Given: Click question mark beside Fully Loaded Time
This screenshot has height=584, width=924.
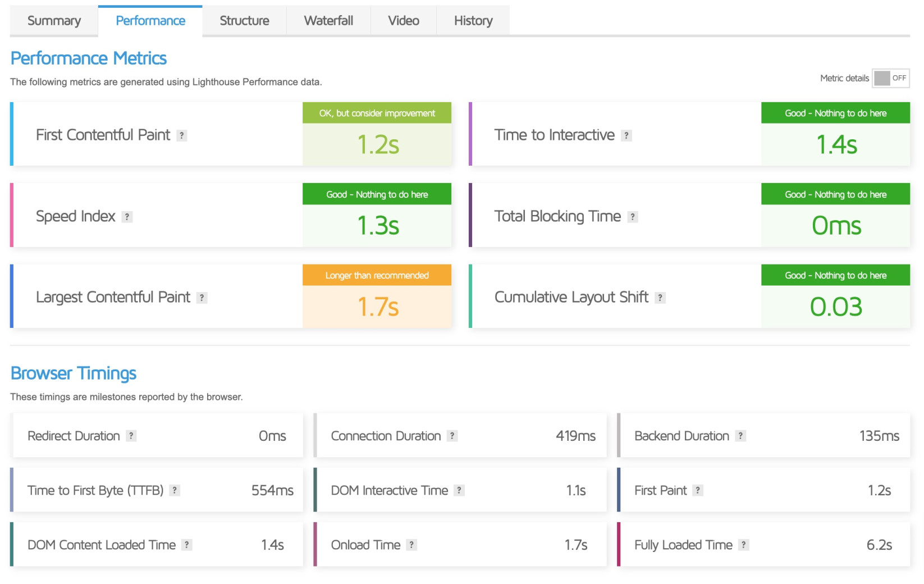Looking at the screenshot, I should click(744, 545).
